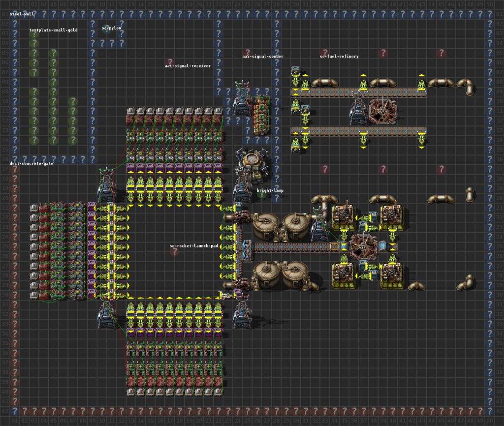Click red question mark above aai-signal-receiver label
504x426 pixels.
tap(169, 62)
